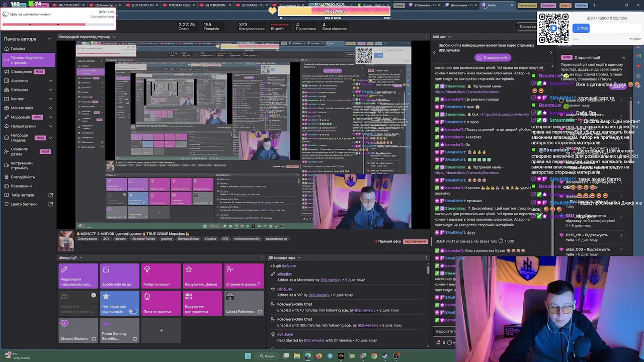644x362 pixels.
Task: Open the Керування цілями quick action
Action: 202,276
